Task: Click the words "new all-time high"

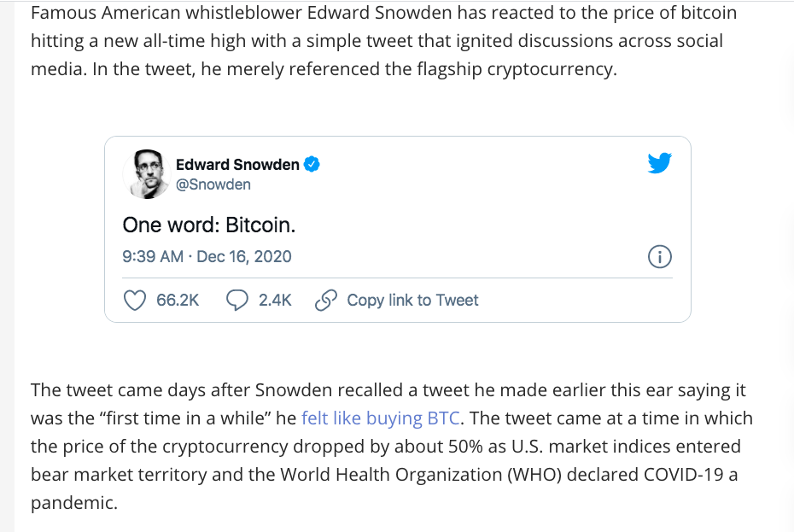Action: tap(349, 42)
